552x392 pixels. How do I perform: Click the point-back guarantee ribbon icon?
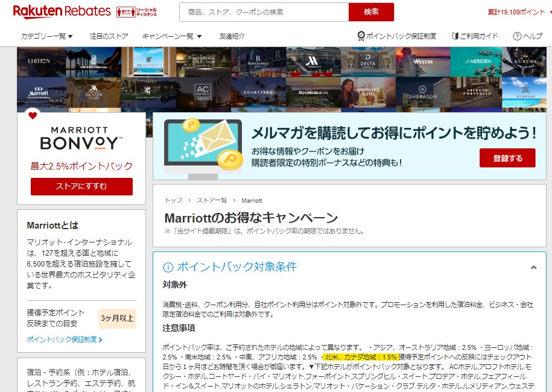tap(361, 36)
